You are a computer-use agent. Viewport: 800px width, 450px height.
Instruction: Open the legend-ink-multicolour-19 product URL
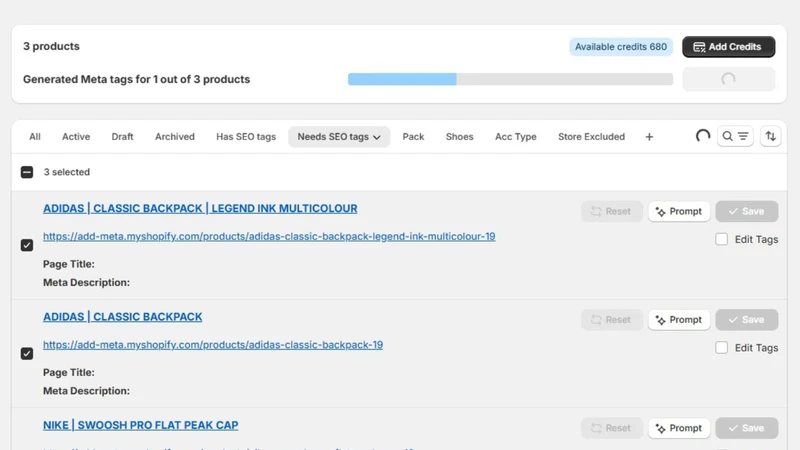pyautogui.click(x=269, y=236)
